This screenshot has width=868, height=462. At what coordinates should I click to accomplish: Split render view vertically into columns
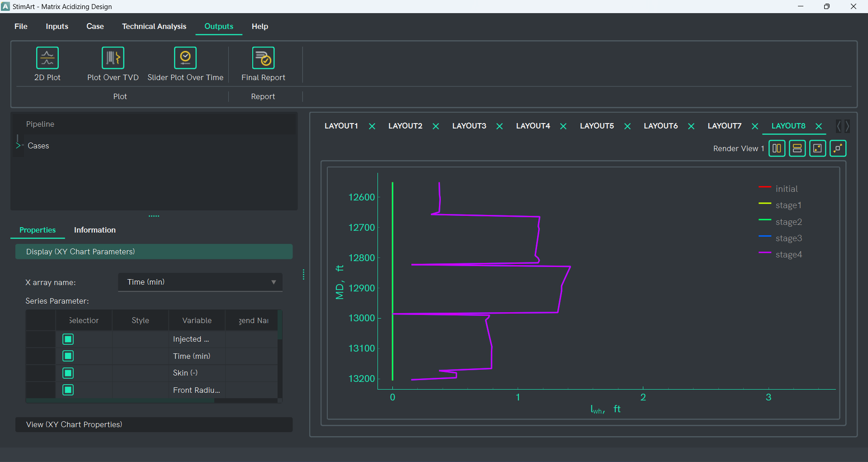pyautogui.click(x=777, y=148)
